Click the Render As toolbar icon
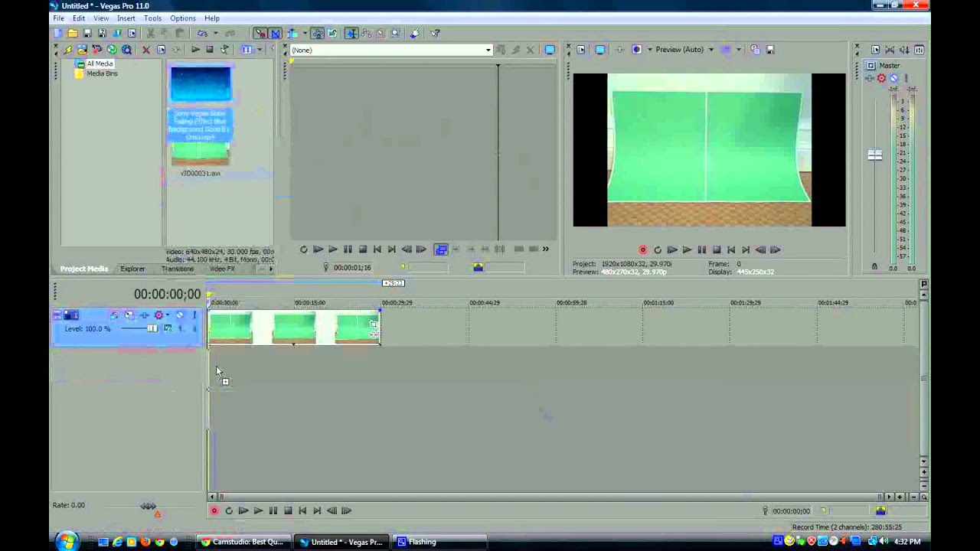The height and width of the screenshot is (551, 980). [x=117, y=33]
